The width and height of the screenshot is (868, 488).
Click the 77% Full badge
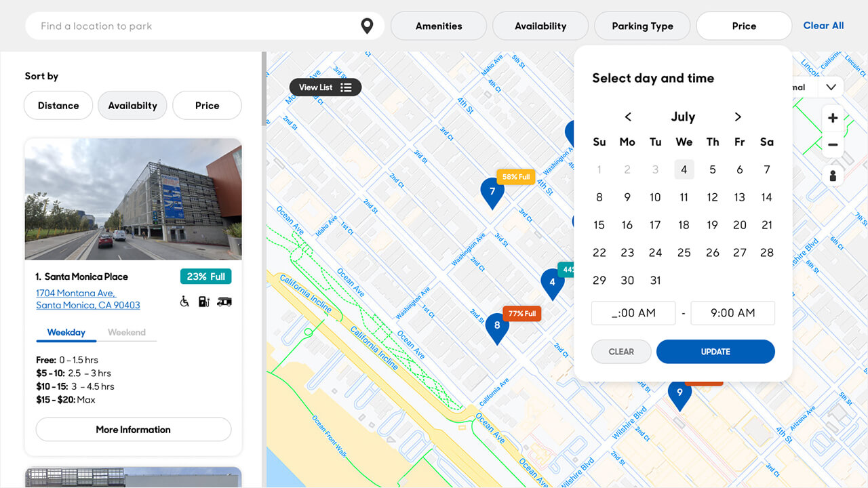point(521,314)
